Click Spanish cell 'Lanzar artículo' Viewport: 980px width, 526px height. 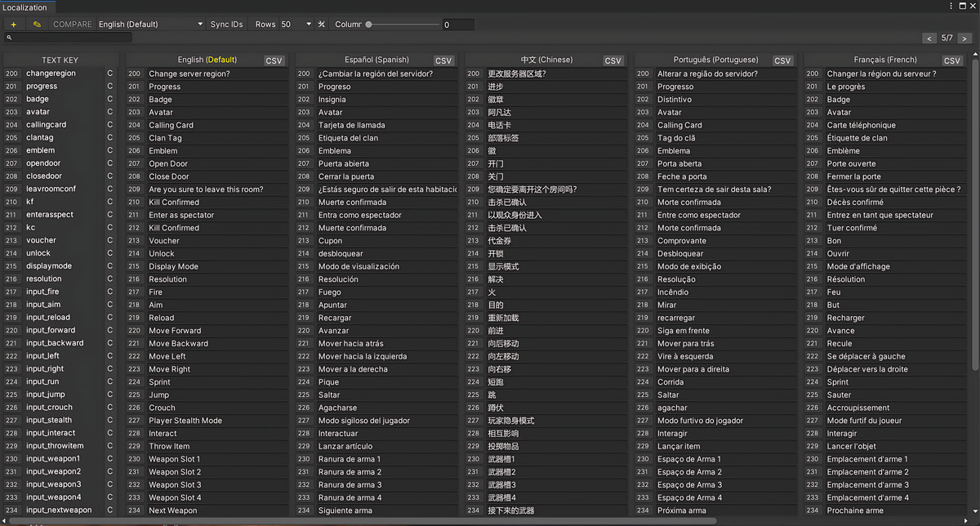[x=387, y=446]
